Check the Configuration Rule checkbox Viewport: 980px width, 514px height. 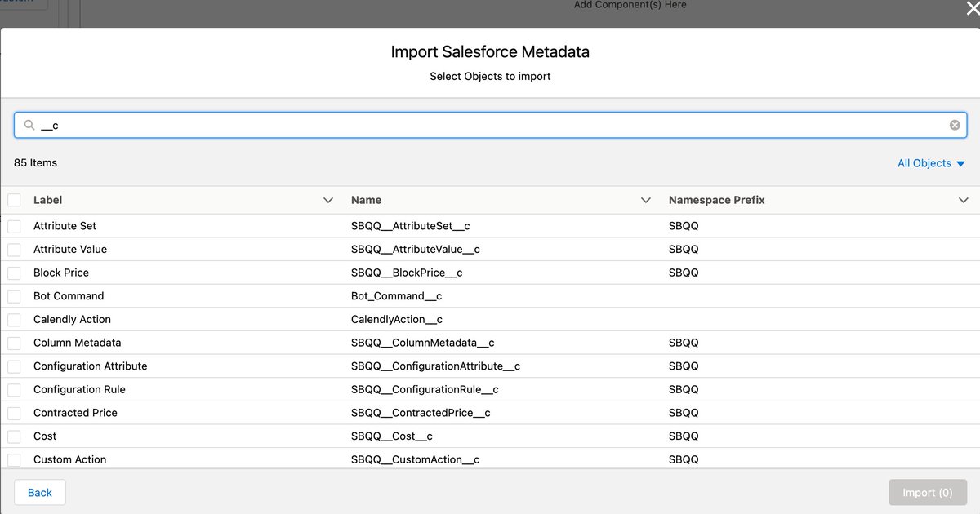14,390
